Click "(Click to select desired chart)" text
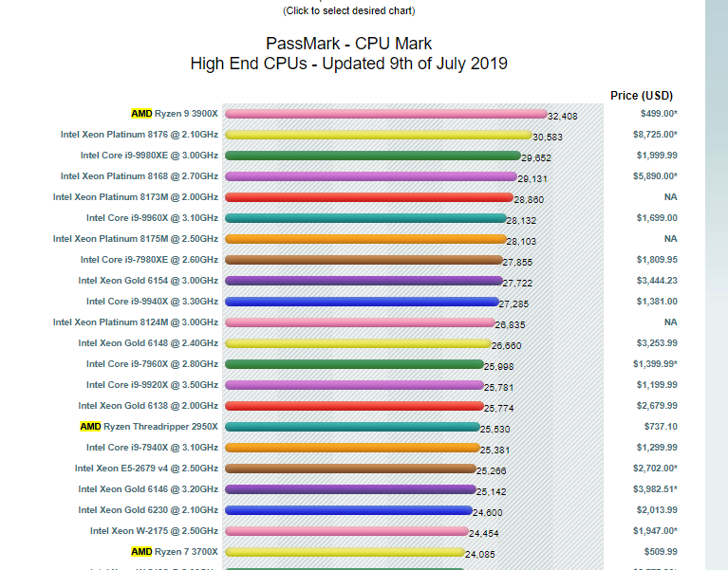 pos(348,10)
